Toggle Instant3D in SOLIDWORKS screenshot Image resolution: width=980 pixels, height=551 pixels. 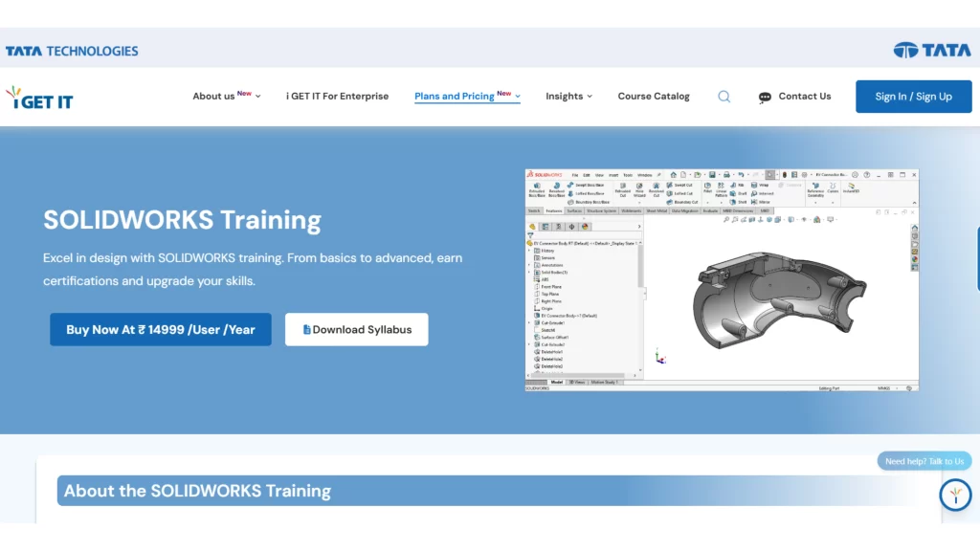click(851, 187)
